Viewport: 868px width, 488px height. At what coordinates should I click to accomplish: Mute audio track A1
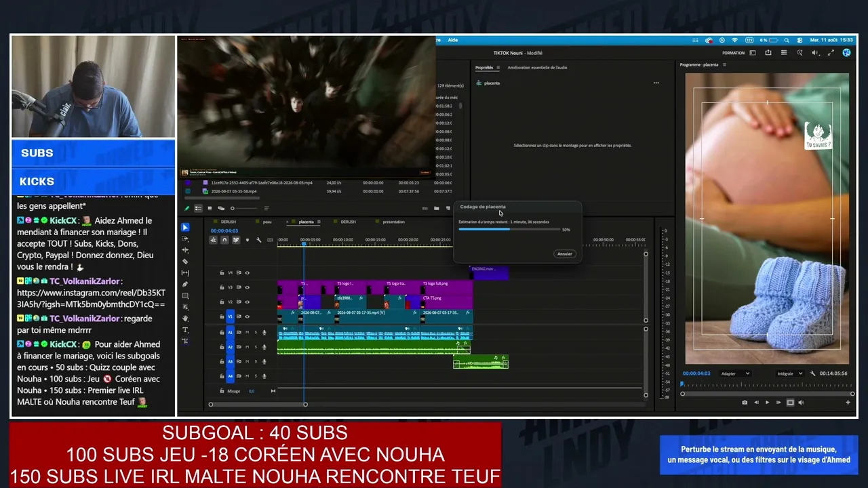(x=247, y=332)
